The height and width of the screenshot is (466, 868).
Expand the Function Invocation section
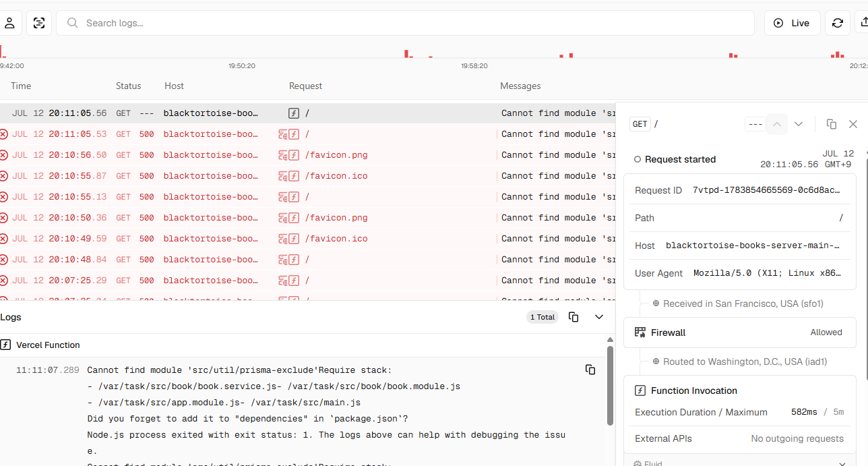[x=740, y=390]
